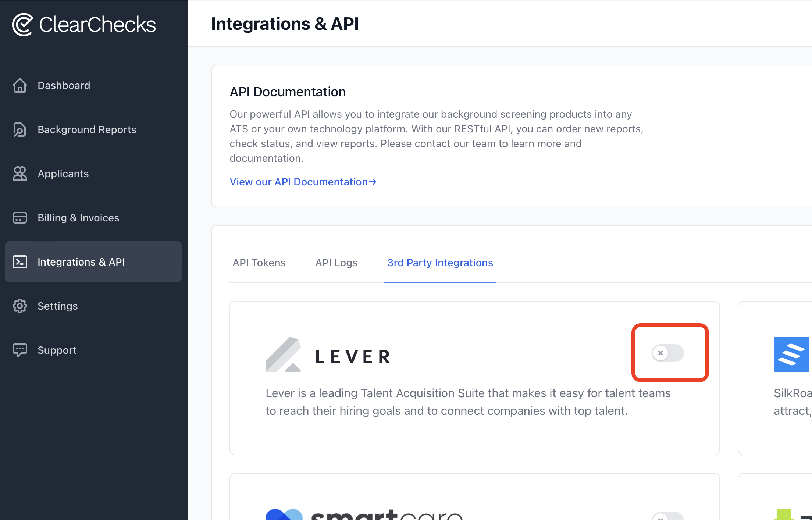The image size is (812, 520).
Task: Click the Lever Talent Acquisition Suite description
Action: (468, 402)
